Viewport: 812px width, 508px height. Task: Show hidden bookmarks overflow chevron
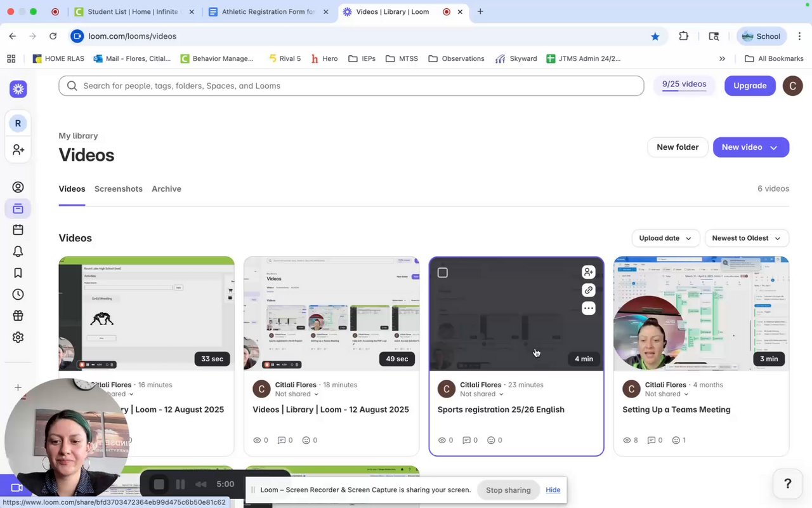coord(722,58)
